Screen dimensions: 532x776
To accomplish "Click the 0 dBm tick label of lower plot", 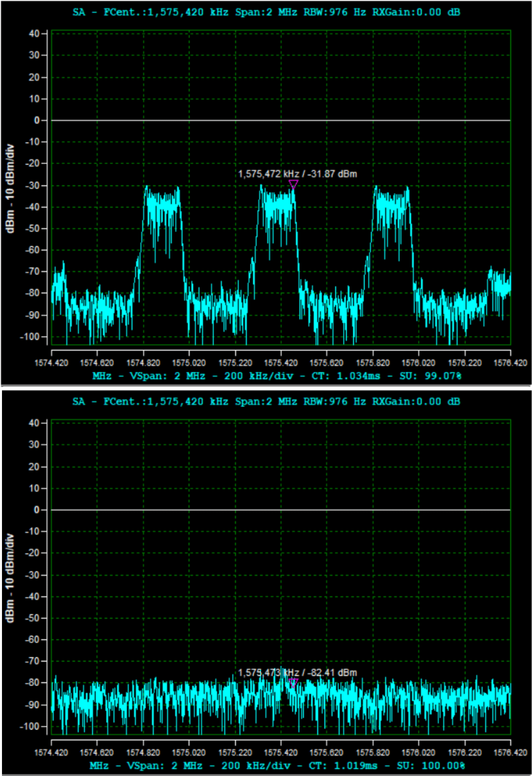I will point(37,510).
